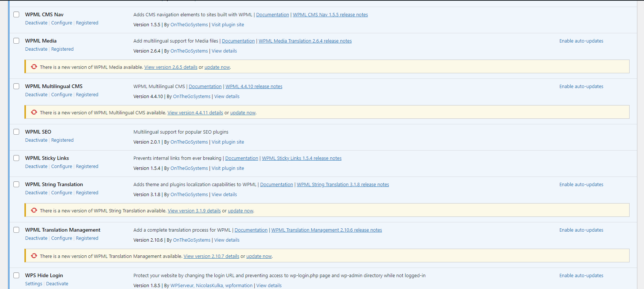This screenshot has height=289, width=644.
Task: Visit plugin site for WPML CMS Nav
Action: [228, 25]
